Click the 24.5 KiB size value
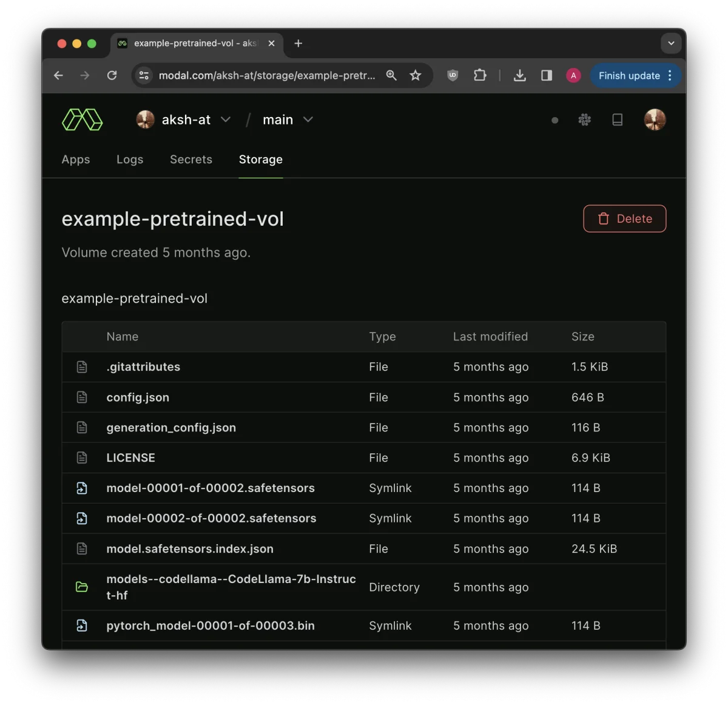728x705 pixels. tap(595, 549)
